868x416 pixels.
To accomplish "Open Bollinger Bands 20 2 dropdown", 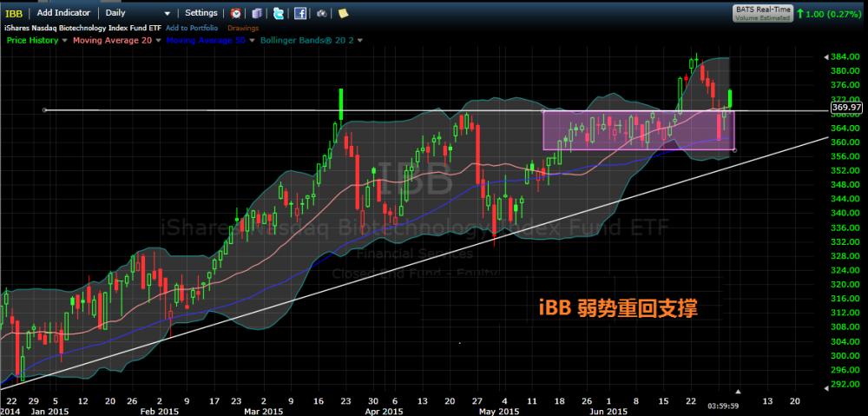I will pyautogui.click(x=360, y=40).
